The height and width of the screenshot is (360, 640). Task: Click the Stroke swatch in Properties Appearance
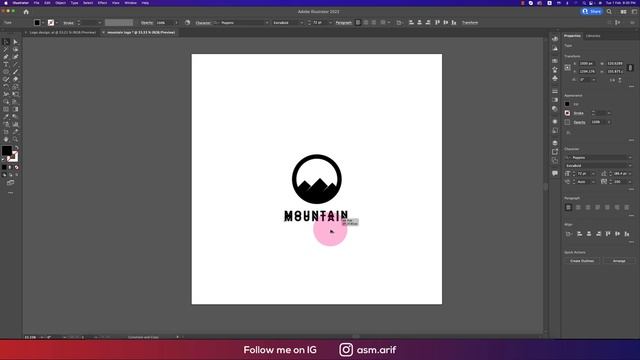(x=567, y=113)
